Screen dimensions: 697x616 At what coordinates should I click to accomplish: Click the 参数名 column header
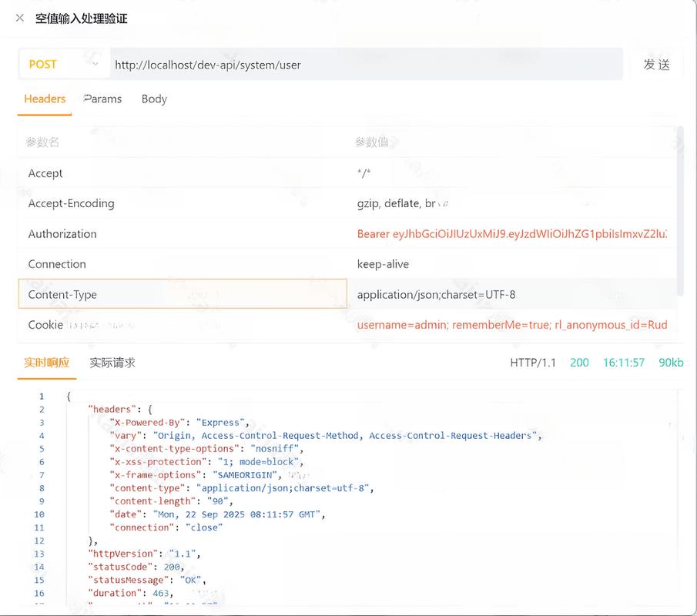[42, 142]
